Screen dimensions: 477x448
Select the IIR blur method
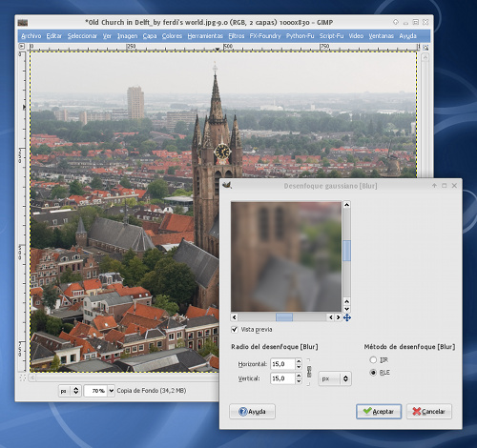click(x=373, y=360)
